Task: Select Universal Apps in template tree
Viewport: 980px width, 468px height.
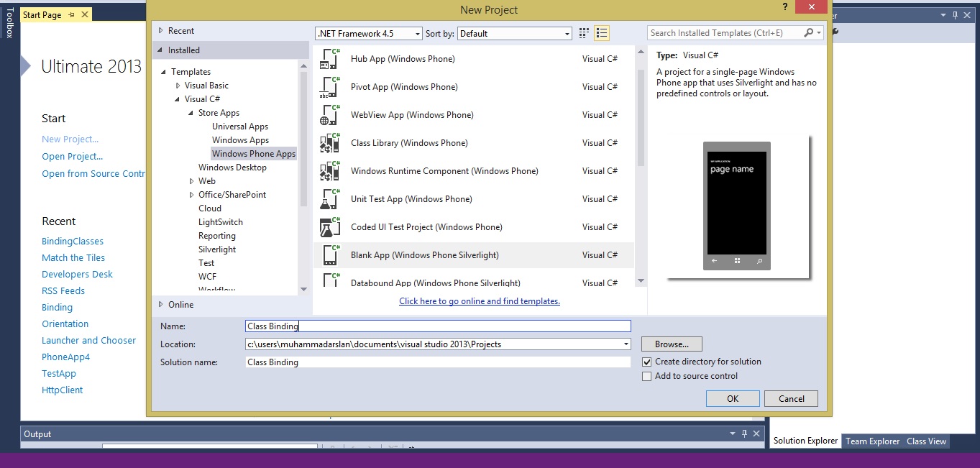Action: (240, 127)
